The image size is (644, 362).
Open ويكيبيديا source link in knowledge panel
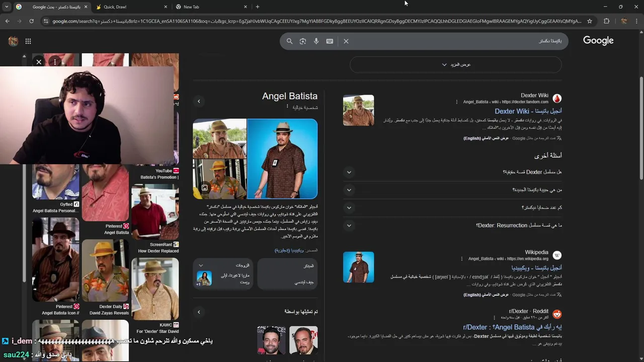(x=289, y=250)
